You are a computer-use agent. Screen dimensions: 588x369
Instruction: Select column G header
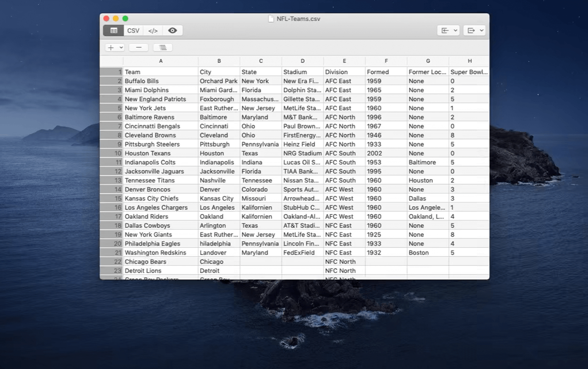[x=428, y=61]
